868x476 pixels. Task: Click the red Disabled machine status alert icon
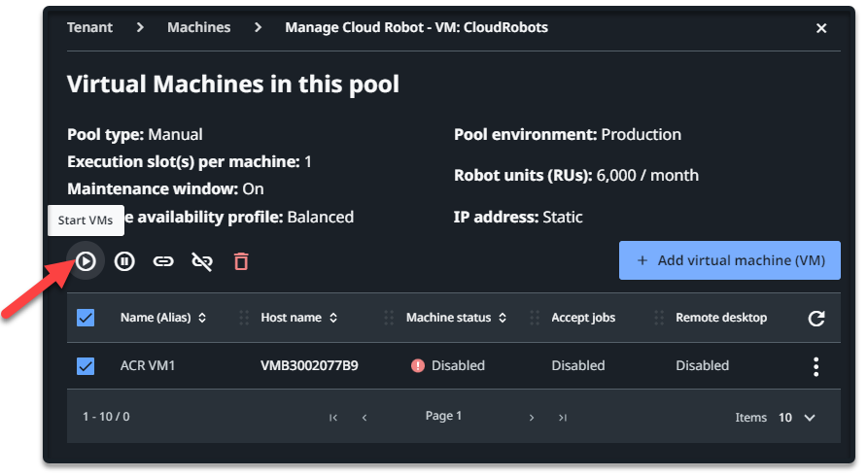pos(418,366)
